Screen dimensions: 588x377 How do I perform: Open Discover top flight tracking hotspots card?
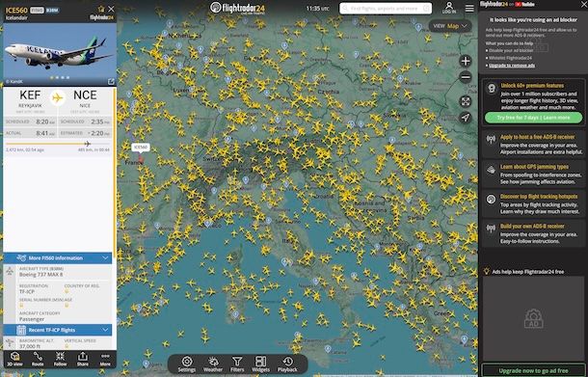coord(534,203)
